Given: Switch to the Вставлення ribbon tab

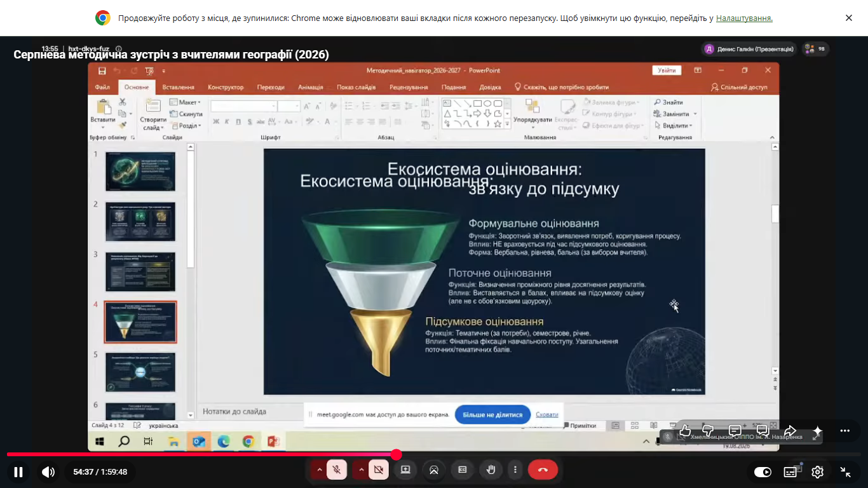Looking at the screenshot, I should [178, 87].
